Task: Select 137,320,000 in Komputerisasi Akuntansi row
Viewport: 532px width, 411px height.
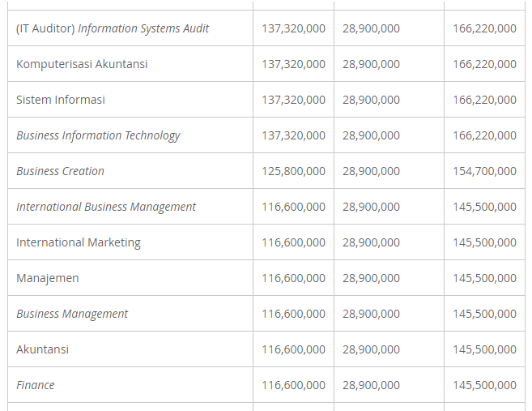Action: (x=293, y=64)
